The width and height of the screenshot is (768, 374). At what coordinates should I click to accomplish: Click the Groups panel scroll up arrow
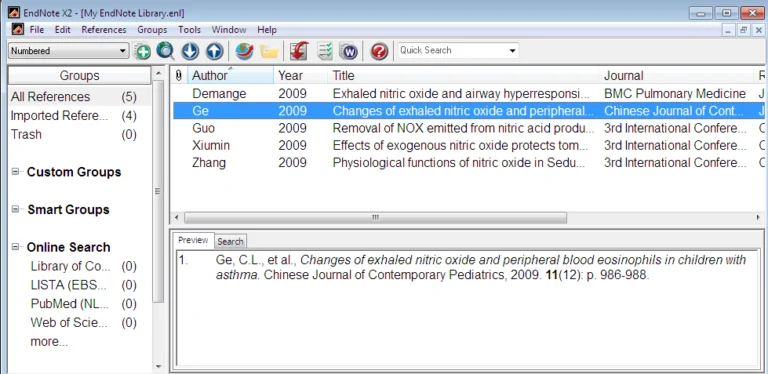click(x=158, y=73)
